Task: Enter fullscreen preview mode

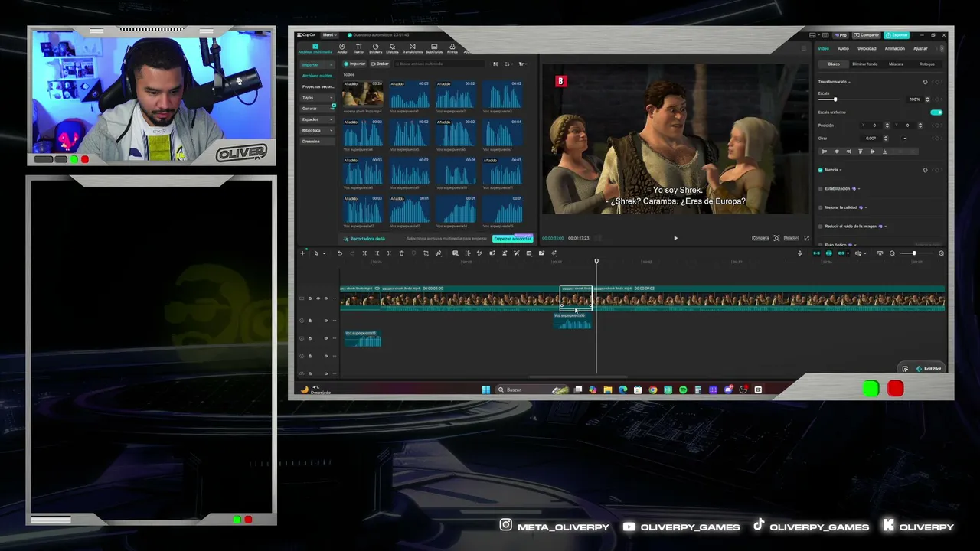Action: (x=806, y=238)
